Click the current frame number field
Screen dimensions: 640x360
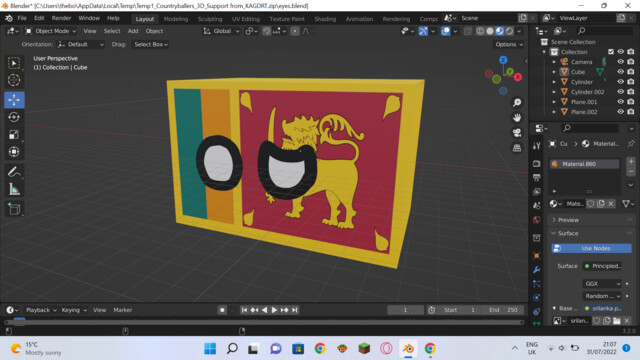coord(405,310)
